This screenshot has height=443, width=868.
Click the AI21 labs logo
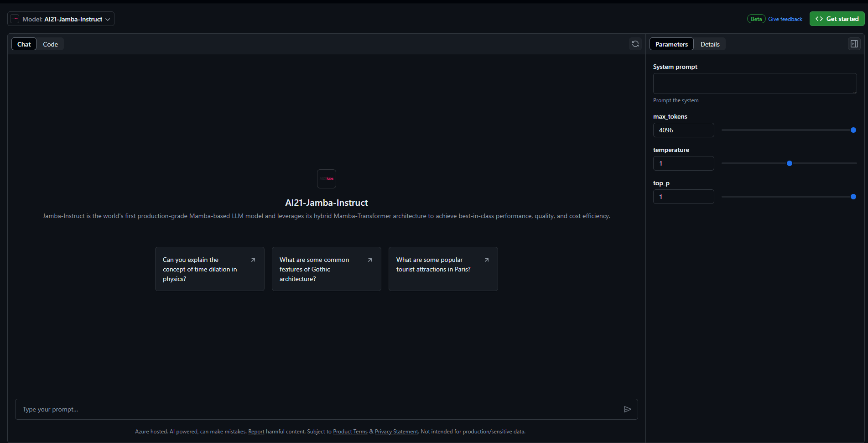(327, 178)
